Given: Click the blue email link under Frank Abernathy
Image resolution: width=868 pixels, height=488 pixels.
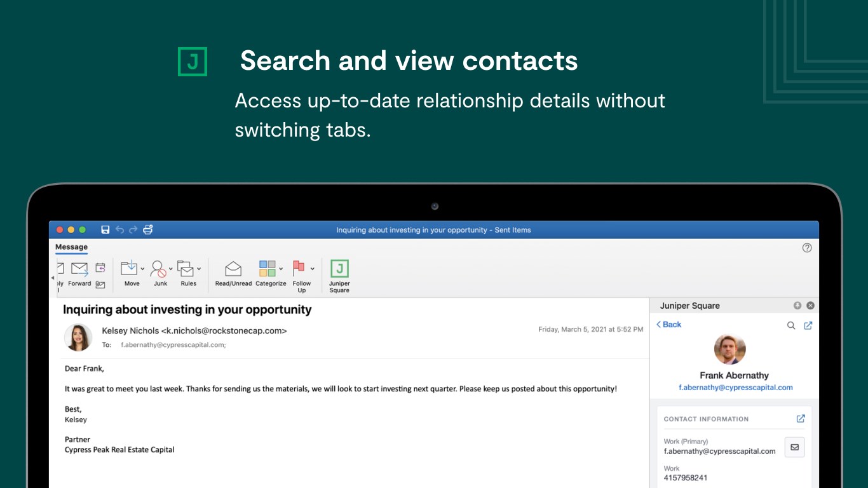Looking at the screenshot, I should (x=736, y=388).
